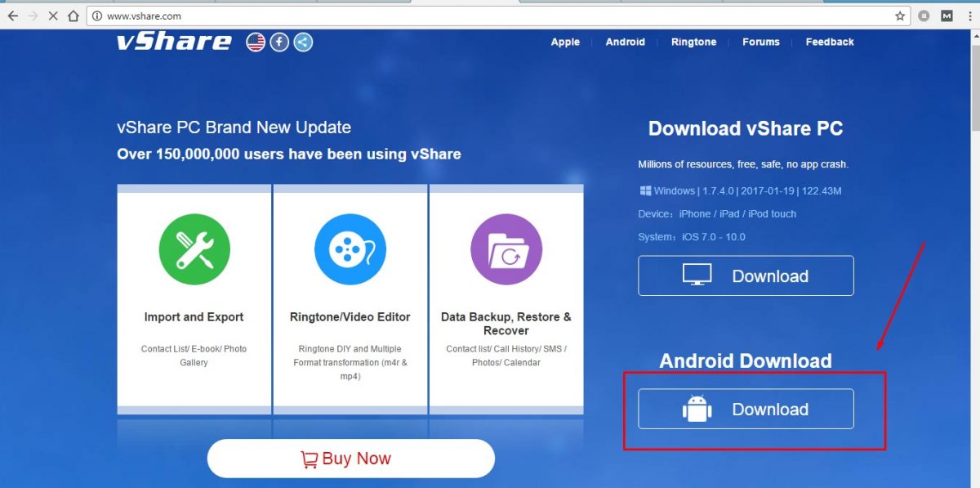
Task: Click the Android Download button
Action: [746, 409]
